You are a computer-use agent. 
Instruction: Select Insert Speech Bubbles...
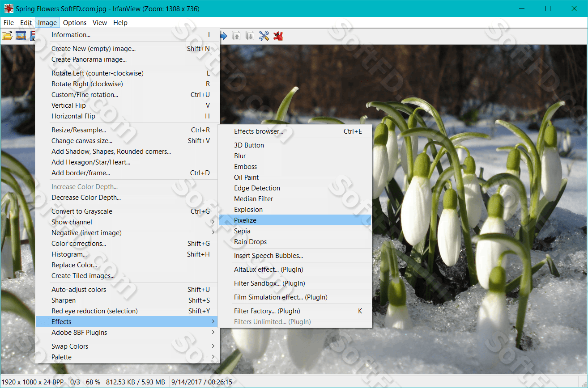click(295, 256)
